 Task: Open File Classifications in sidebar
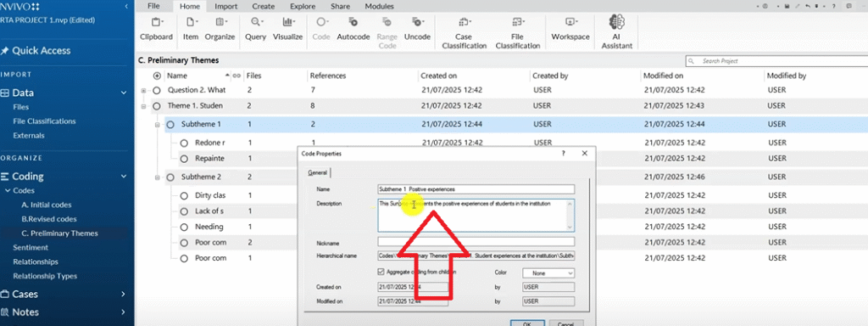[44, 121]
